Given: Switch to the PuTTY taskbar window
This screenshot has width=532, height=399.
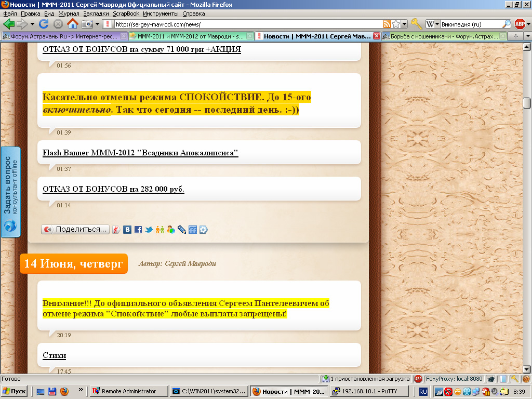Looking at the screenshot, I should click(x=369, y=391).
